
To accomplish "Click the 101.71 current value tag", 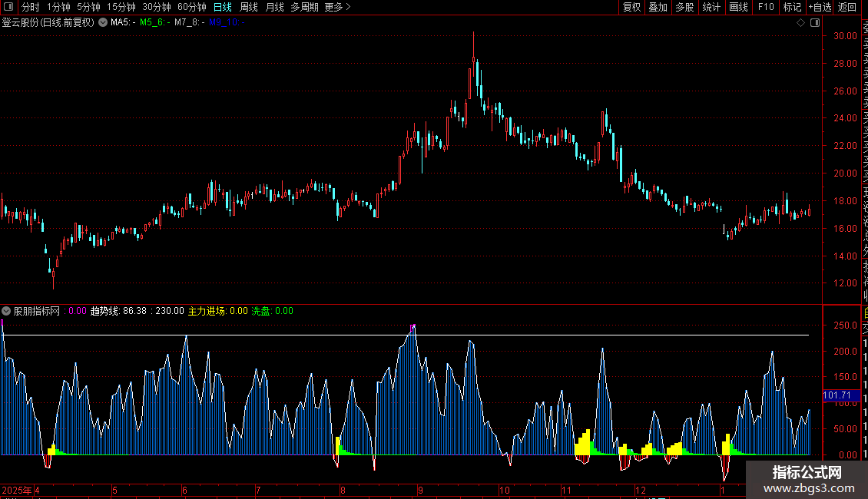I will 841,395.
